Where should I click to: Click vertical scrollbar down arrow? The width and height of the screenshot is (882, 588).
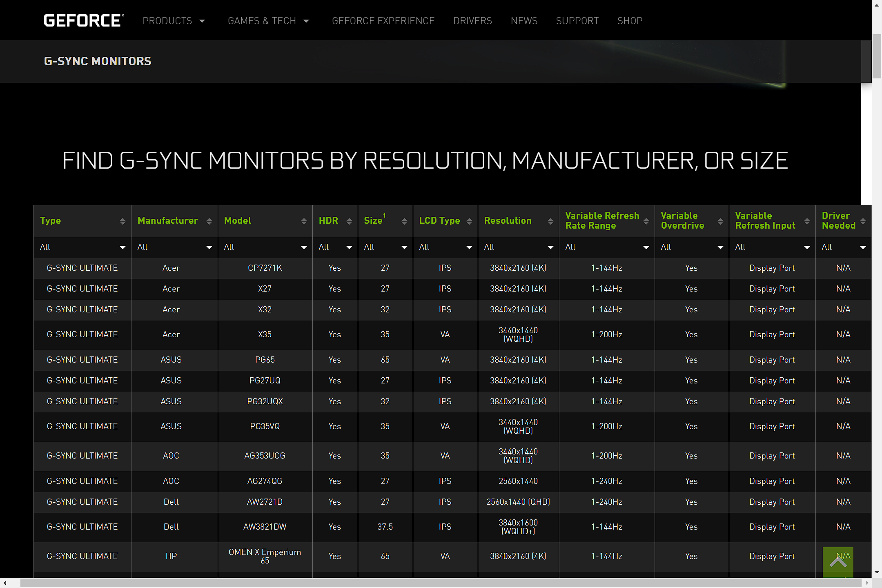point(877,572)
